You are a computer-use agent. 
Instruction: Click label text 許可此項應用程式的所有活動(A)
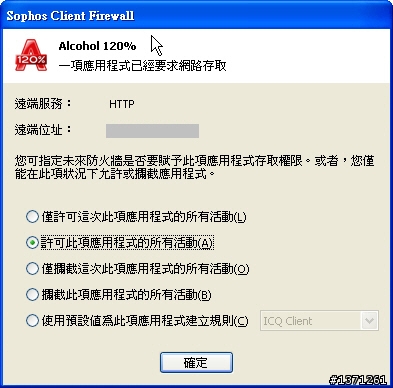[x=127, y=243]
